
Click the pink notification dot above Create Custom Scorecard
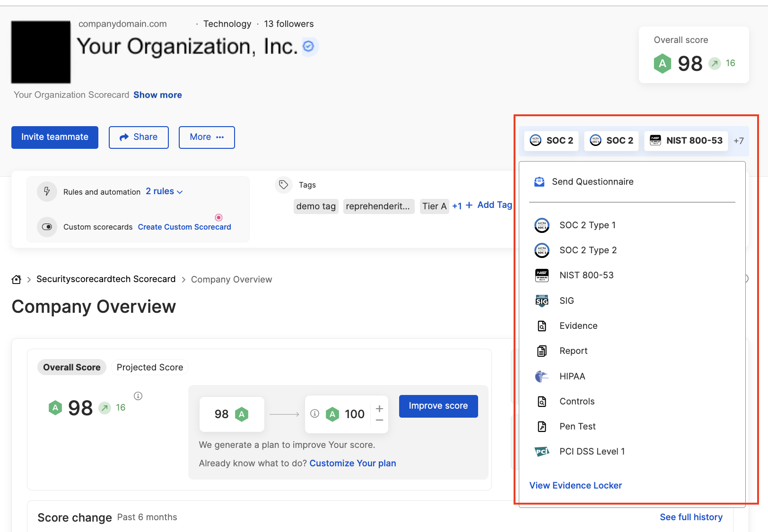tap(218, 217)
